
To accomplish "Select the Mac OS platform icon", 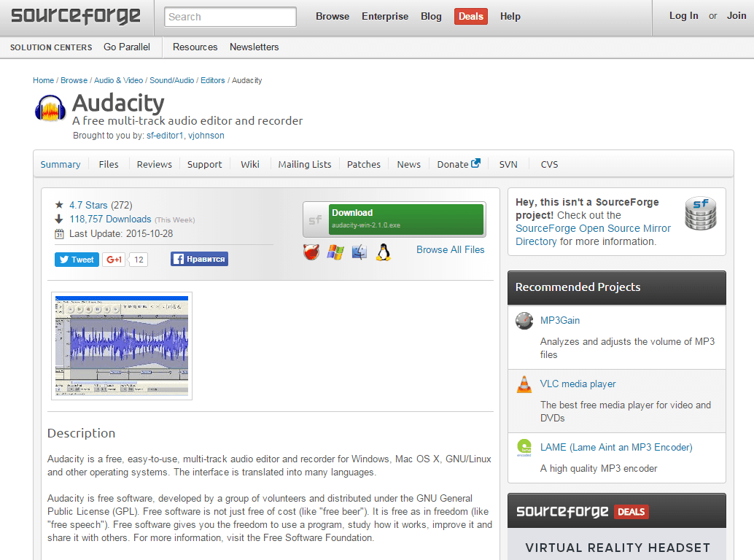I will (x=359, y=252).
